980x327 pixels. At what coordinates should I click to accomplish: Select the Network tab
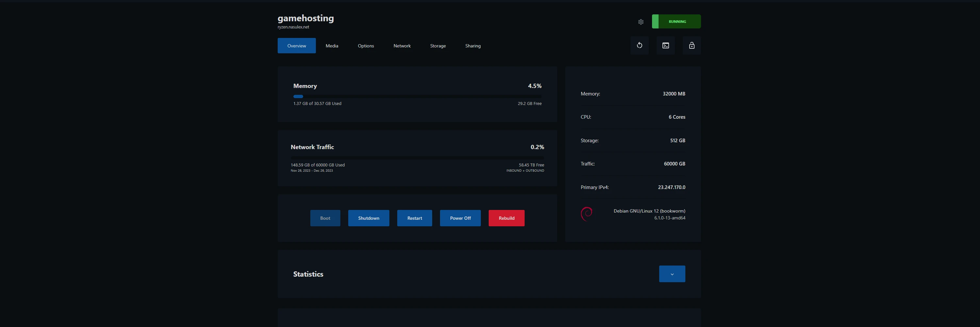(x=402, y=45)
